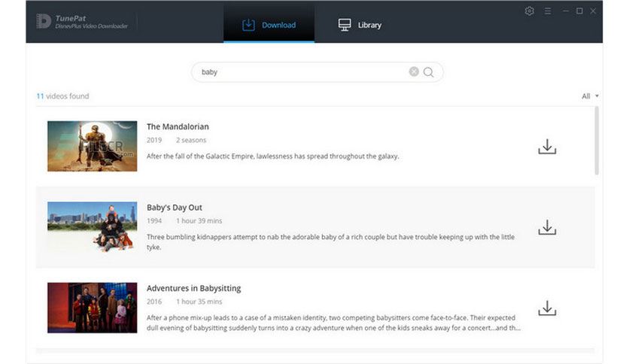This screenshot has height=364, width=629.
Task: Open the Adventures in Babysitting title
Action: [x=194, y=288]
